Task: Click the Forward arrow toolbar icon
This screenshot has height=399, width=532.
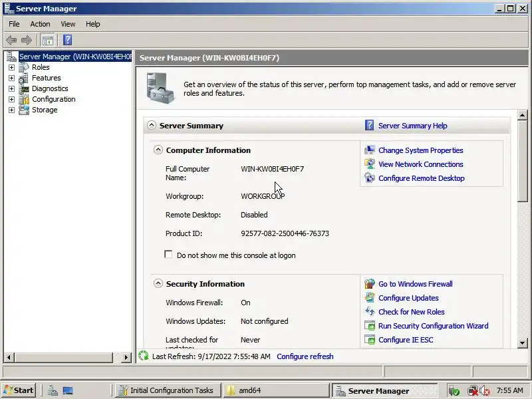Action: (x=27, y=40)
